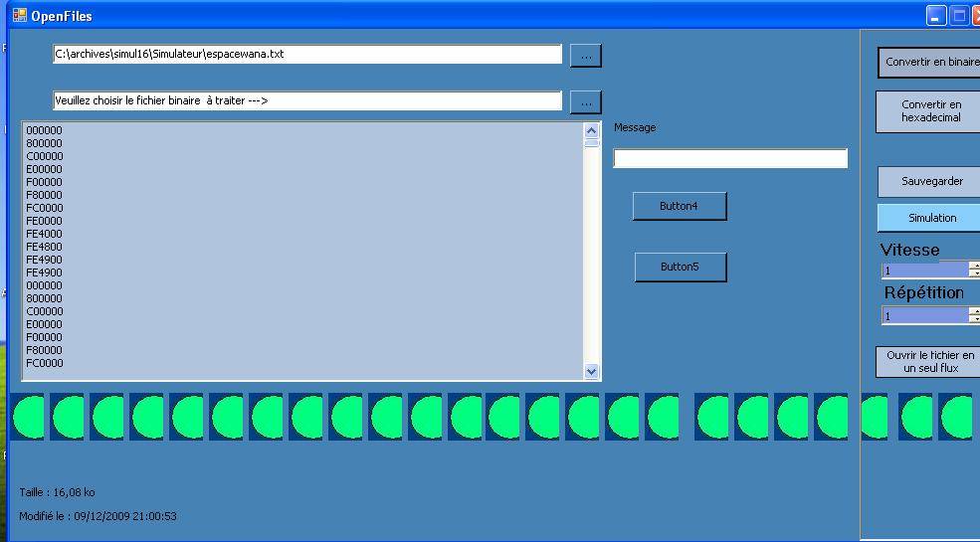This screenshot has width=980, height=542.
Task: Click the espacewana.txt file path field
Action: [307, 54]
